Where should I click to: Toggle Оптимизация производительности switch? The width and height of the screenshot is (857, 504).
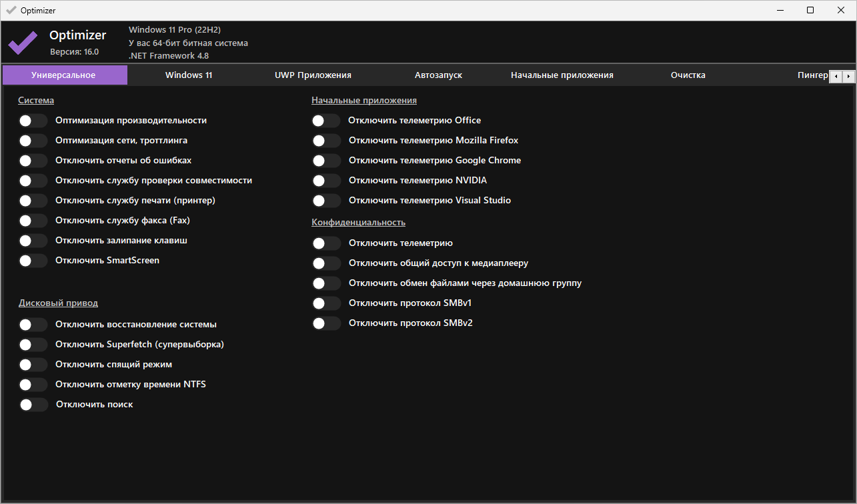pos(33,121)
